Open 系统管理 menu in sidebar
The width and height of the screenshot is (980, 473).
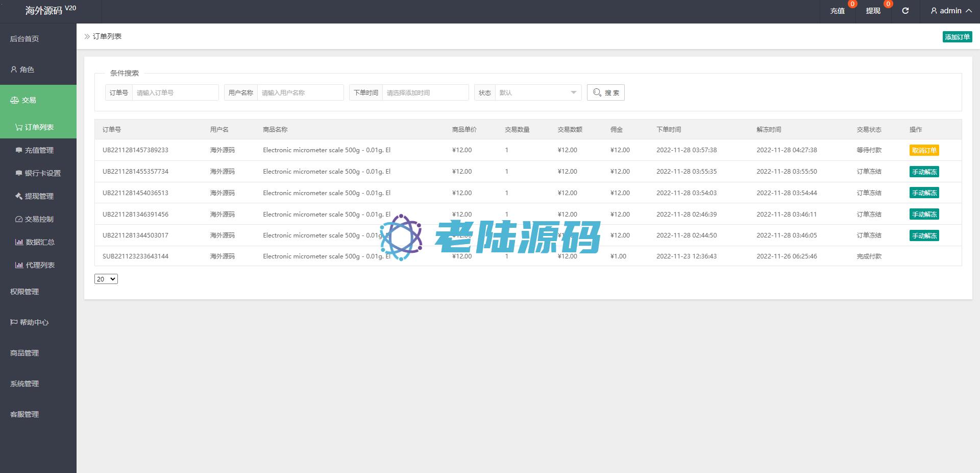point(24,384)
